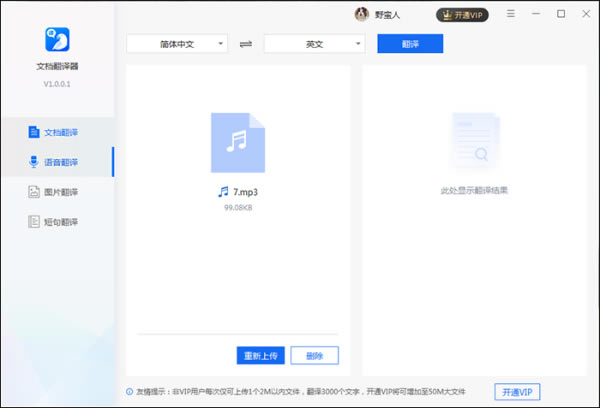This screenshot has height=408, width=600.
Task: Open the hamburger menu in title bar
Action: 512,14
